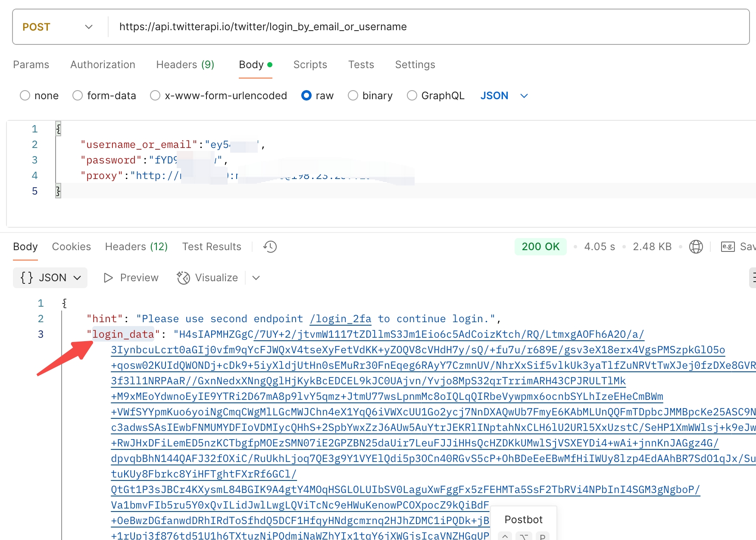Viewport: 756px width, 540px height.
Task: Expand the JSON body language dropdown
Action: point(524,96)
